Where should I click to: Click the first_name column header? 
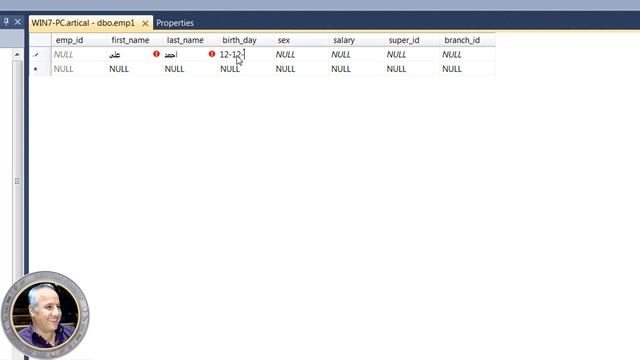point(135,40)
